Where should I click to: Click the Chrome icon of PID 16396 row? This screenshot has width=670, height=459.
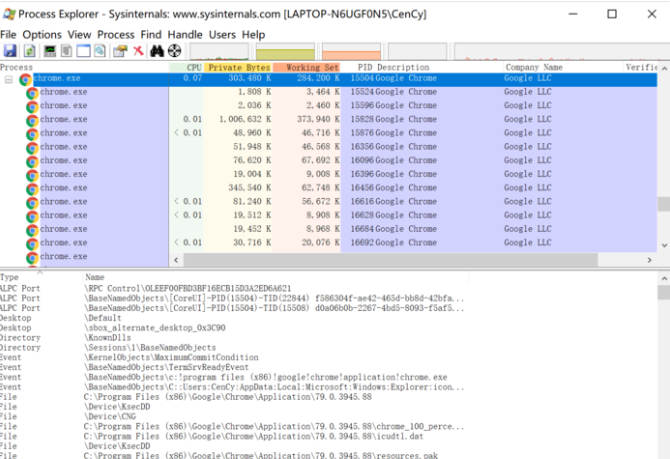click(x=32, y=175)
